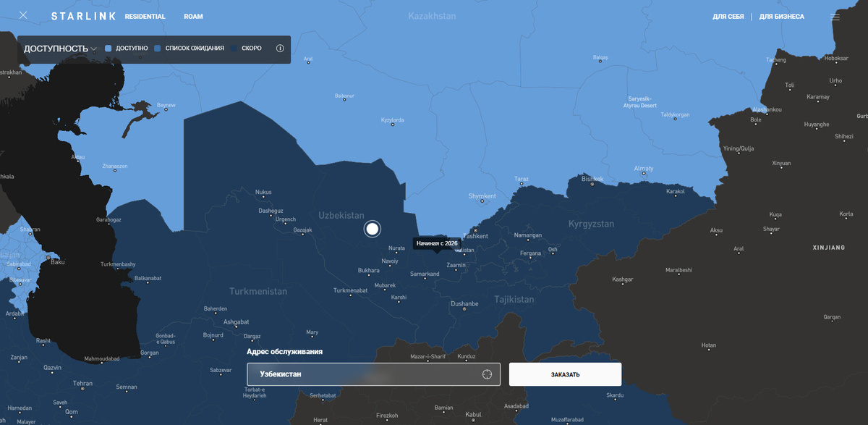868x425 pixels.
Task: Click the Kazakhstan country label
Action: pos(432,16)
